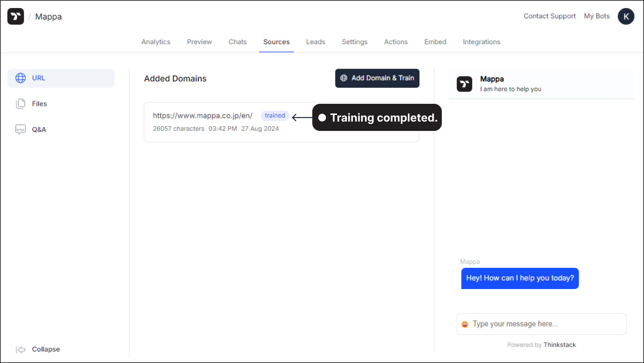Click the trained status badge link
Image resolution: width=644 pixels, height=363 pixels.
pyautogui.click(x=275, y=116)
